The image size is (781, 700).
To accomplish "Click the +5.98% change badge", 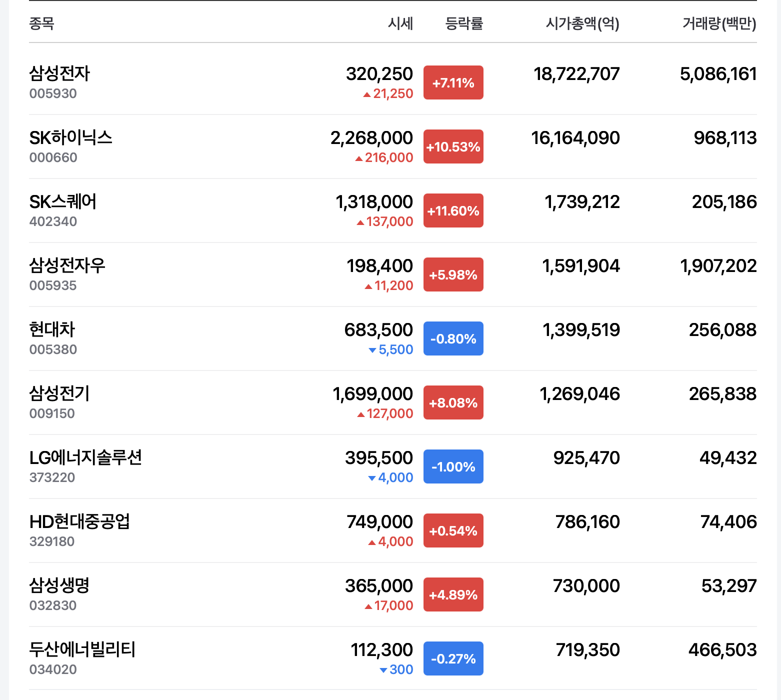I will (x=453, y=274).
